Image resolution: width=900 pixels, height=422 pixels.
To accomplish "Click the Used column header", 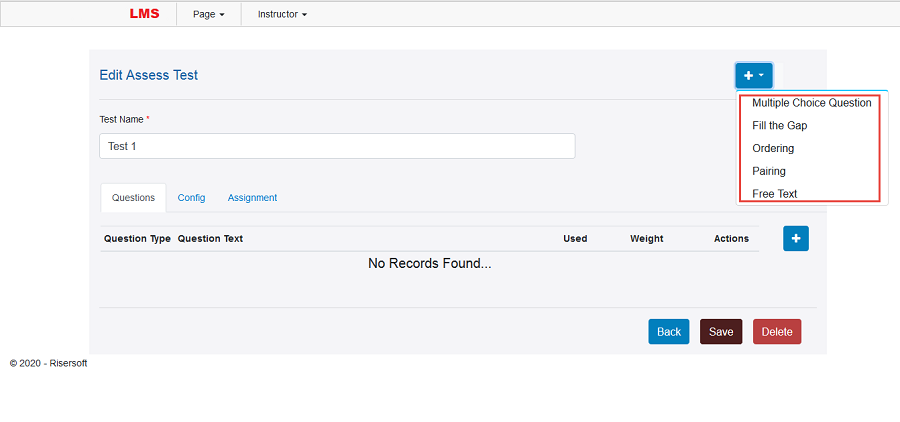I will coord(575,239).
